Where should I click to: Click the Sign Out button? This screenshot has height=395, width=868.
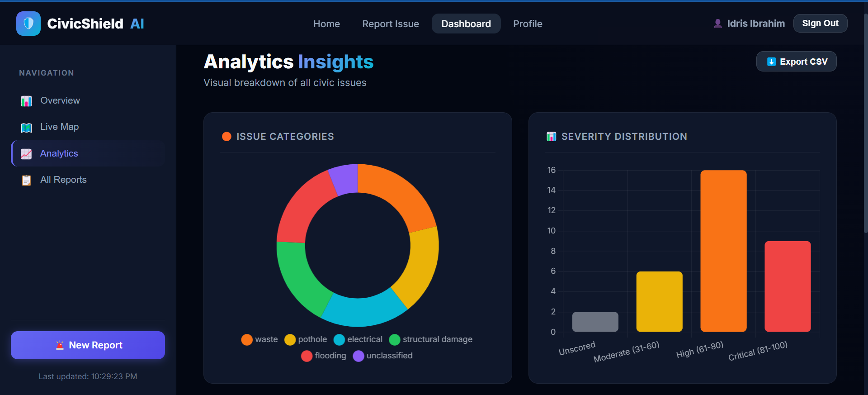[x=820, y=23]
